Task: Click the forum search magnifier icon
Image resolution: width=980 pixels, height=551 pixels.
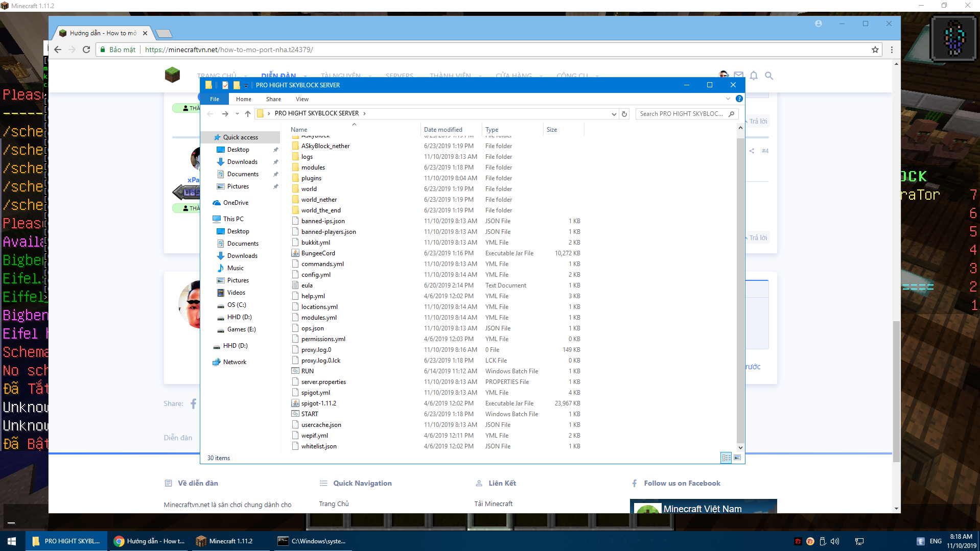Action: 768,76
